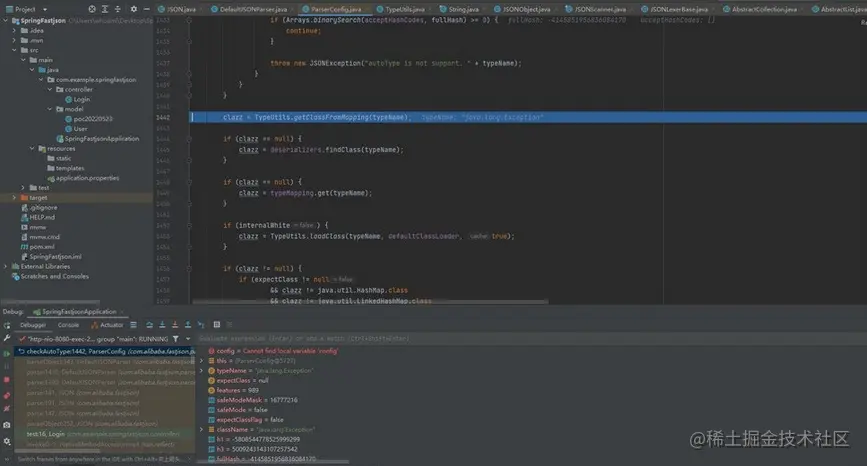Click the View Breakpoints icon
The width and height of the screenshot is (867, 466).
7,395
